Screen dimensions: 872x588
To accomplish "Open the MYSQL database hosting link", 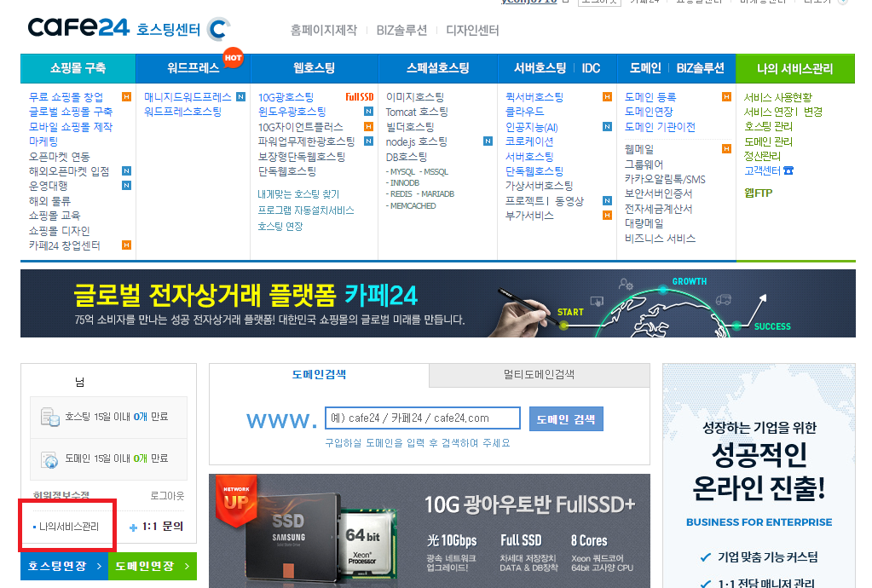I will pos(402,172).
